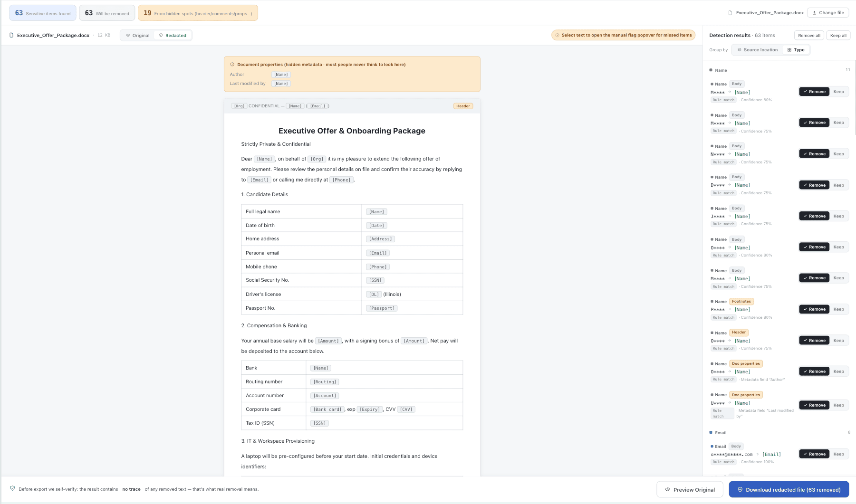Click Preview Original button
Image resolution: width=856 pixels, height=504 pixels.
[x=690, y=490]
